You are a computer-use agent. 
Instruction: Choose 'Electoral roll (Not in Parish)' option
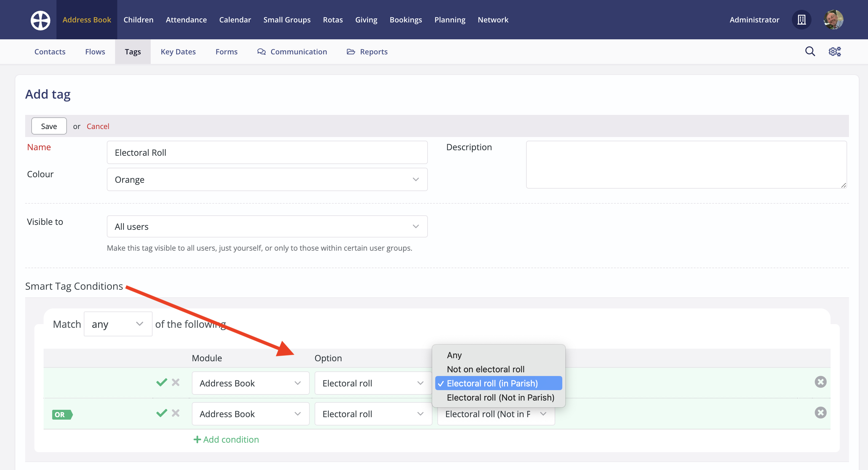pyautogui.click(x=500, y=398)
